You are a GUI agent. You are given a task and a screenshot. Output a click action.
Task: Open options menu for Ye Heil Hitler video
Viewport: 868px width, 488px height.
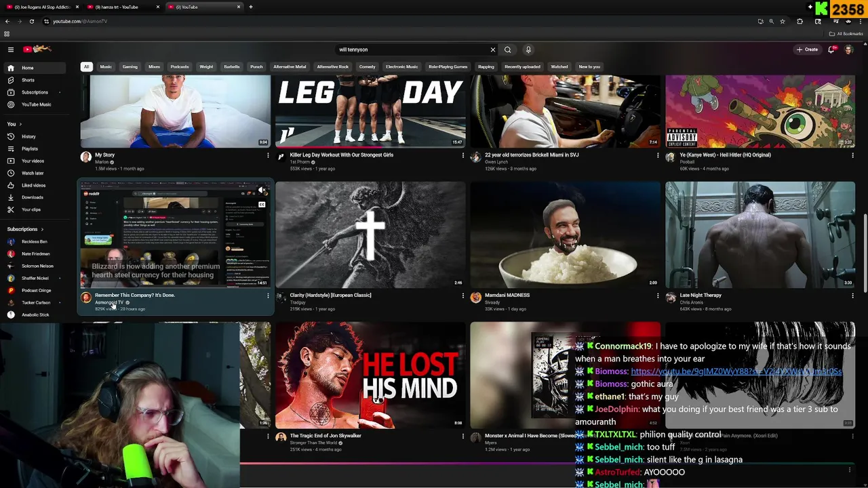tap(852, 155)
